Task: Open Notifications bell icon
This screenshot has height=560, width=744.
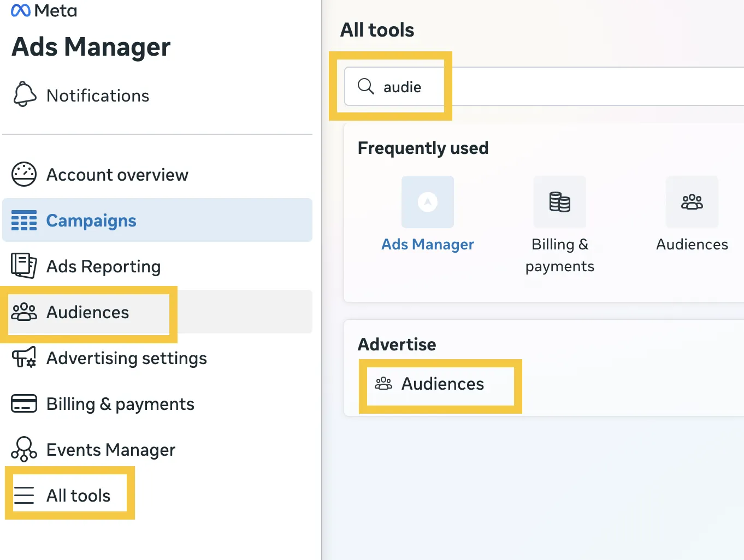Action: [25, 94]
